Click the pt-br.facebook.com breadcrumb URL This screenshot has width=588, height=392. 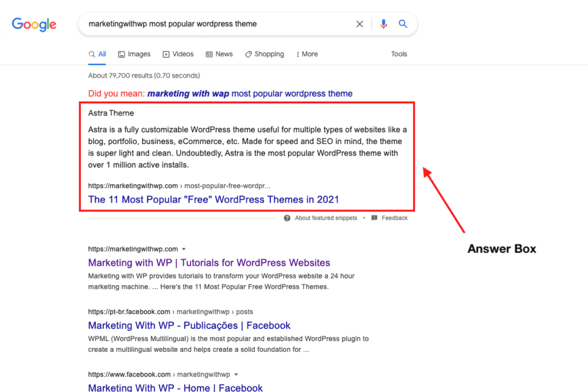(x=170, y=312)
